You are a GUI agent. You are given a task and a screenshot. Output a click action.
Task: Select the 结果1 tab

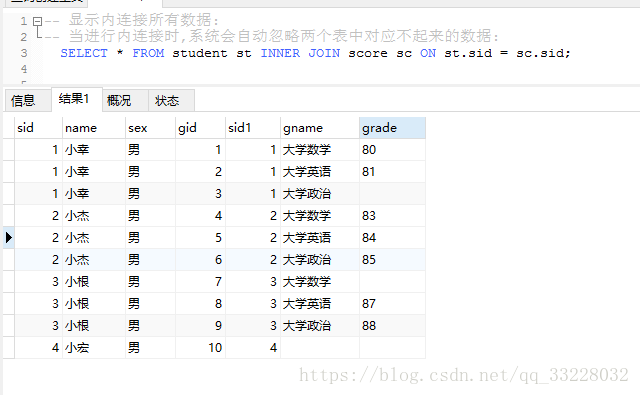pyautogui.click(x=77, y=99)
